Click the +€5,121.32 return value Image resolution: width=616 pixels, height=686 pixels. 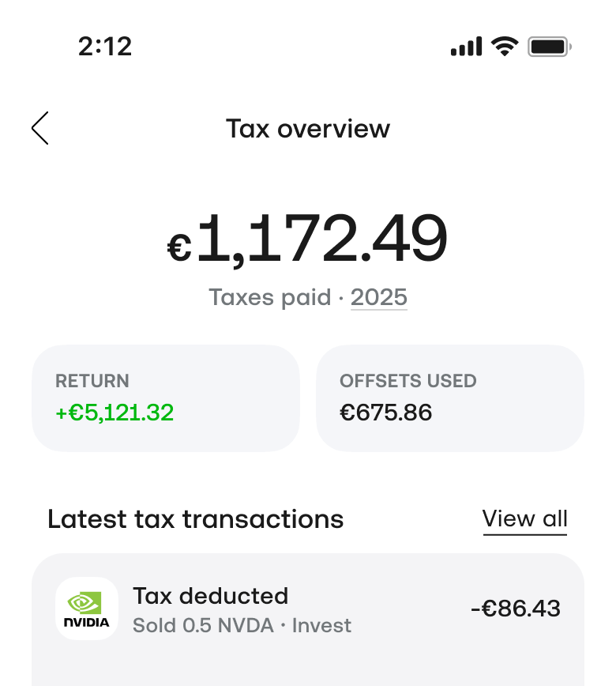click(x=115, y=413)
